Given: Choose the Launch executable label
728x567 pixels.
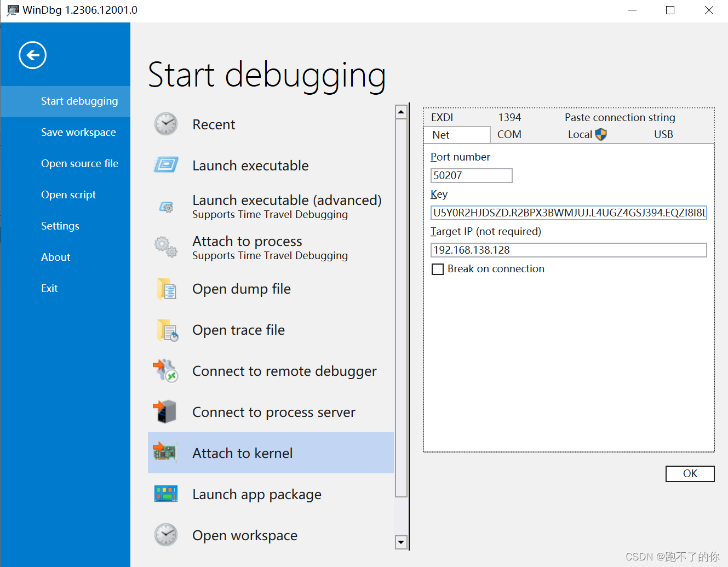Looking at the screenshot, I should [250, 165].
